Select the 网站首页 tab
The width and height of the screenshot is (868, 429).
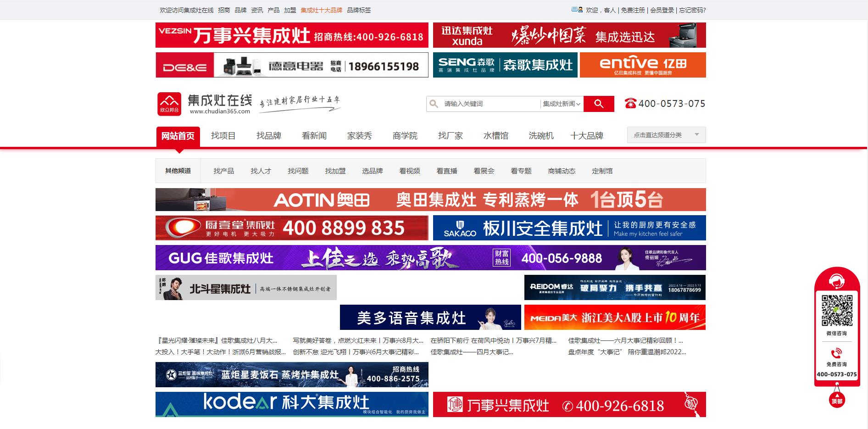[178, 136]
